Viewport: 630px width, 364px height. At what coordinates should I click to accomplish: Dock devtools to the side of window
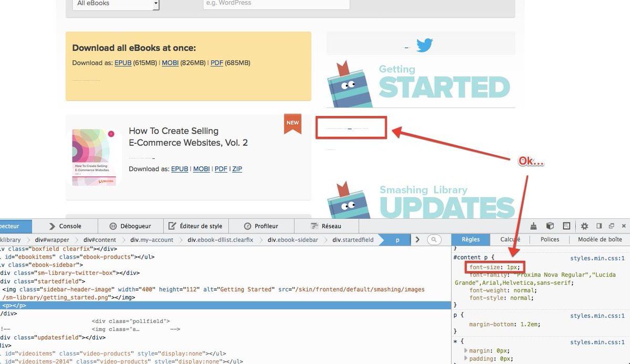pos(599,226)
